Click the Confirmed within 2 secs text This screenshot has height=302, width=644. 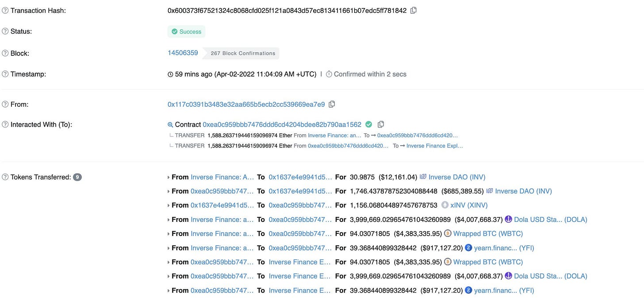370,74
